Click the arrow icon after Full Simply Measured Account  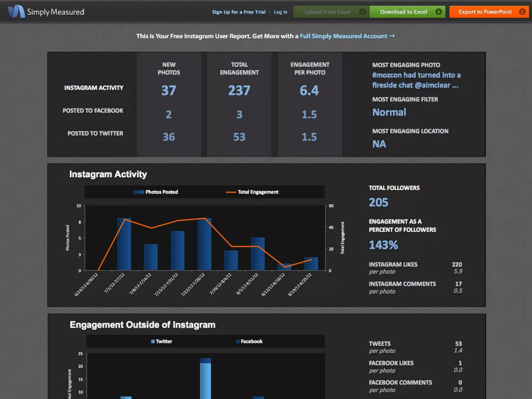(x=392, y=36)
